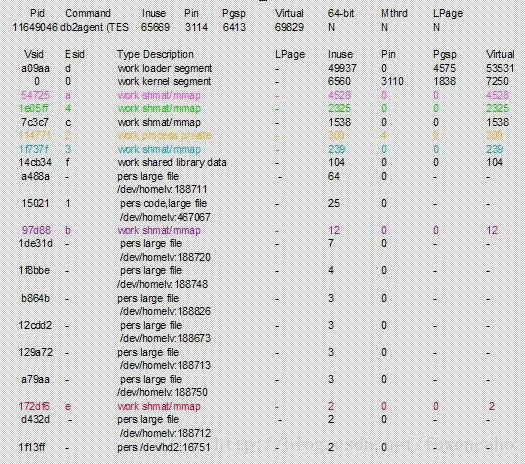This screenshot has width=525, height=464.
Task: Select Virtual value 53531
Action: (500, 68)
